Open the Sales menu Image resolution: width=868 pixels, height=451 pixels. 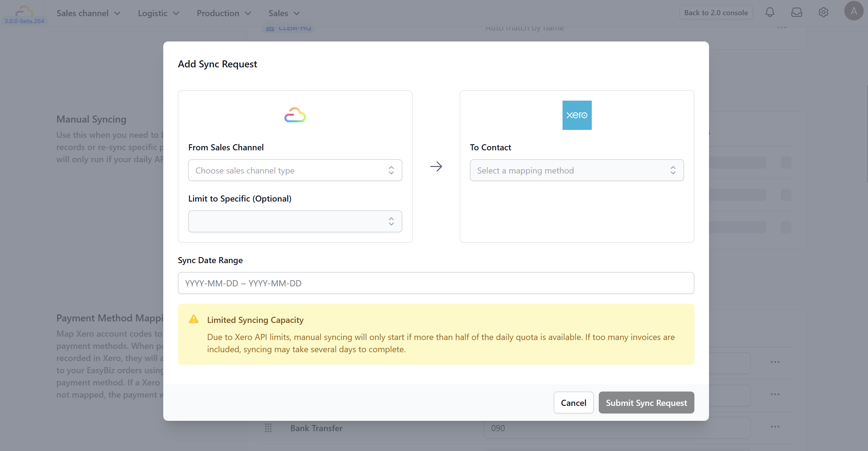284,13
